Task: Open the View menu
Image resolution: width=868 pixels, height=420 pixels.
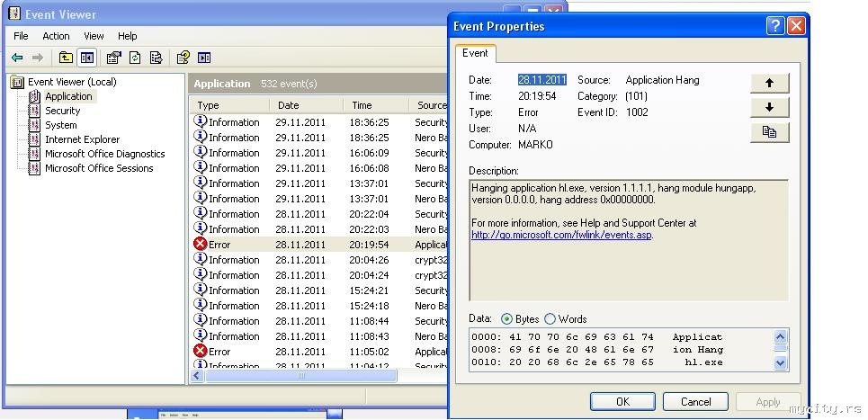Action: pos(94,36)
